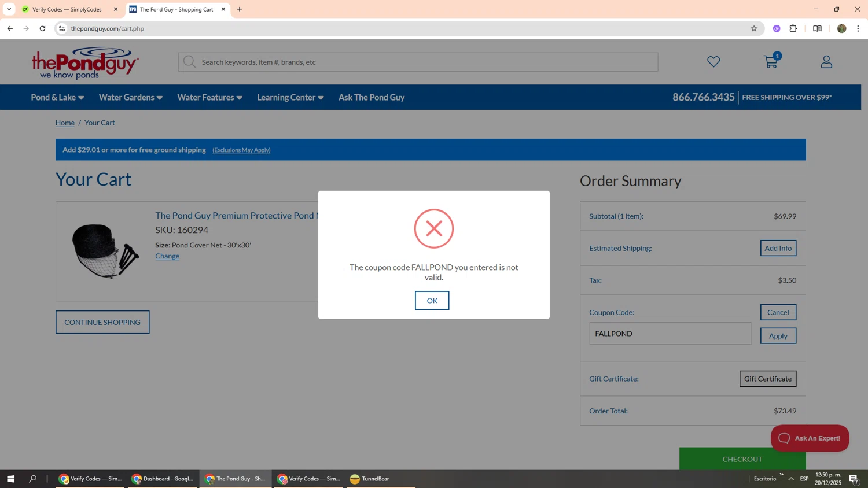Click the coupon code input field

(x=670, y=334)
